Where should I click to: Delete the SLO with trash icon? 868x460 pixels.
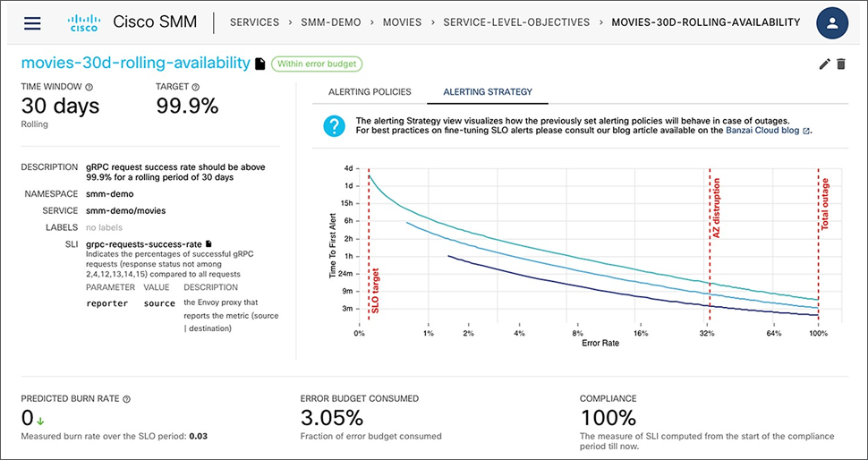tap(841, 64)
